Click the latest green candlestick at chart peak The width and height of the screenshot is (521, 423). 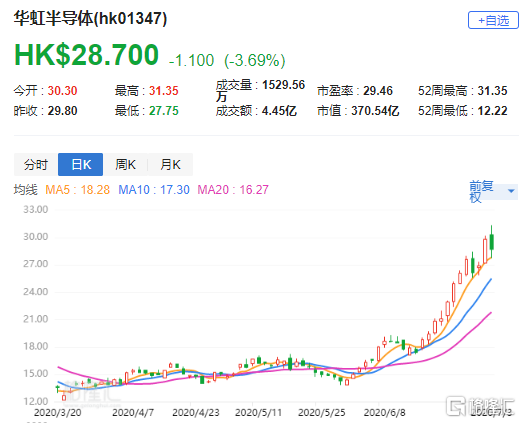pyautogui.click(x=491, y=242)
